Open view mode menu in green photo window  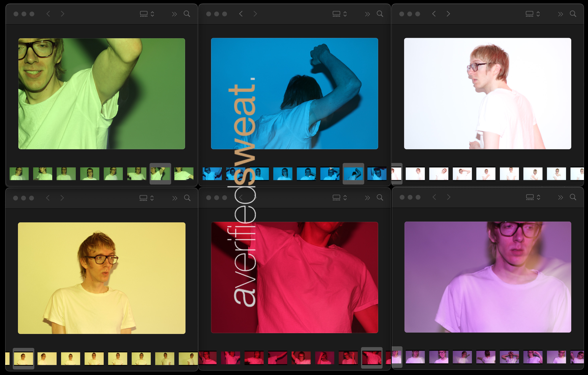[147, 14]
